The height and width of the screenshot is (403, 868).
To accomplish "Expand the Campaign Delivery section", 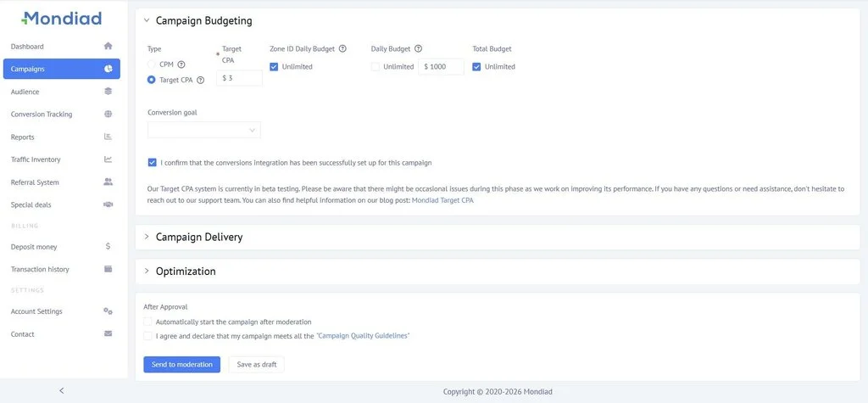I will tap(147, 237).
